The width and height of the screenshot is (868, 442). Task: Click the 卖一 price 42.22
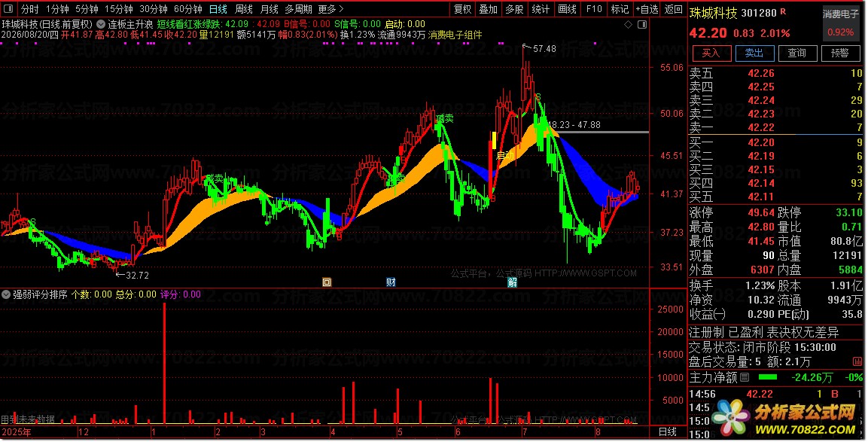coord(761,127)
